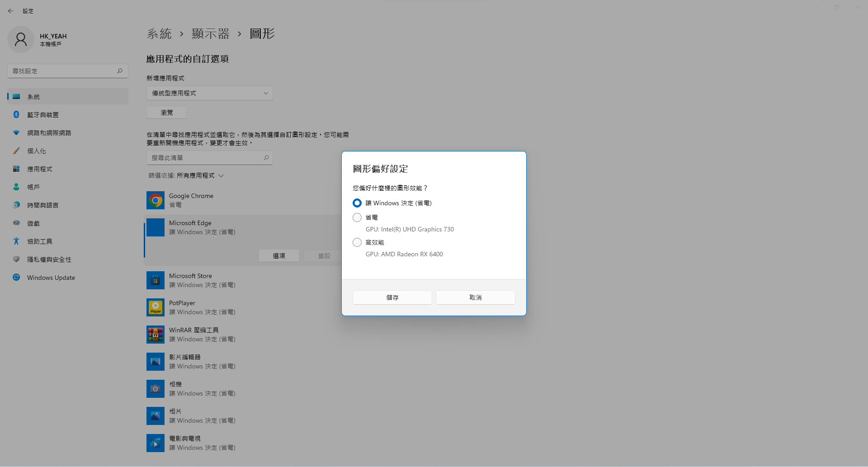Click GPU: AMD Radeon RX 6400 text
The height and width of the screenshot is (467, 868).
[404, 254]
